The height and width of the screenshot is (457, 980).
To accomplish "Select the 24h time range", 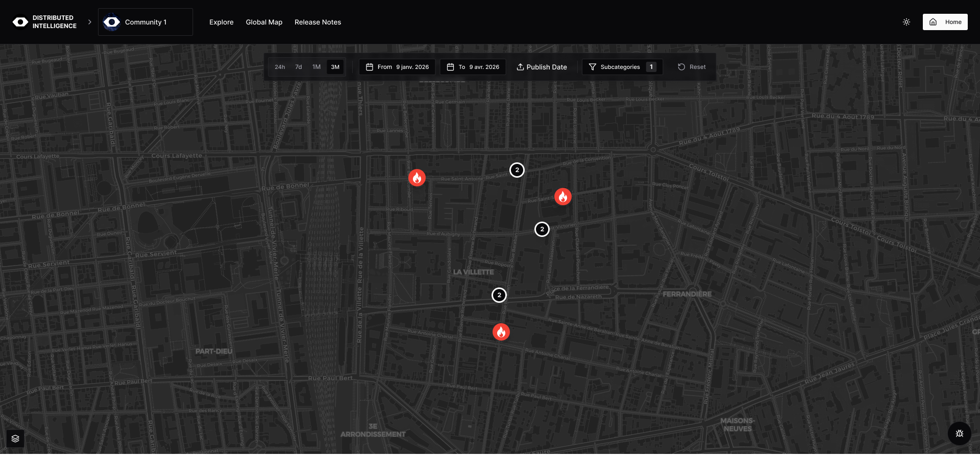I will point(280,67).
